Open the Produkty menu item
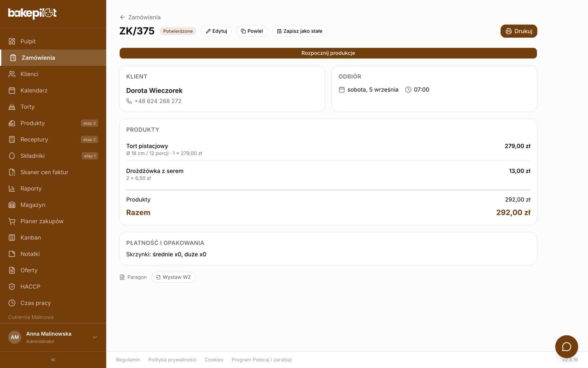 point(53,123)
